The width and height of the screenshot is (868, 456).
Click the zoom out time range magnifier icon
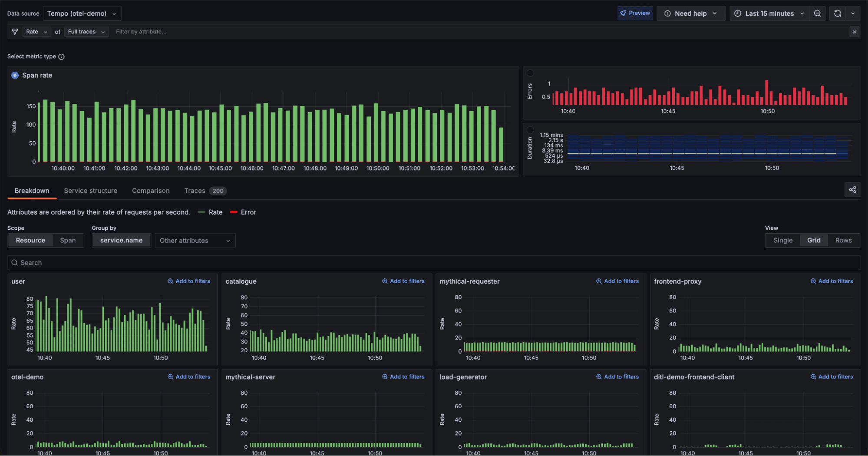click(818, 13)
